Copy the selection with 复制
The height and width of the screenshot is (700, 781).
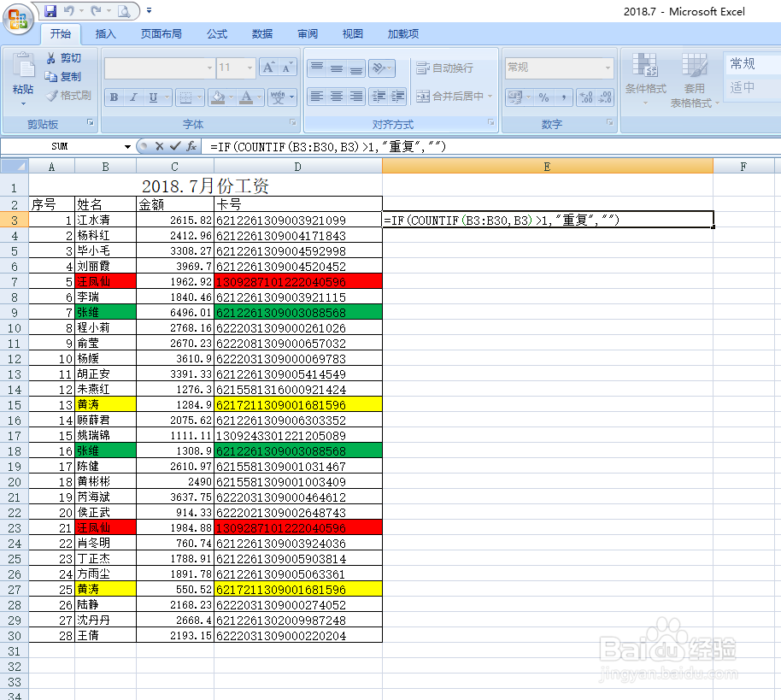tap(62, 77)
